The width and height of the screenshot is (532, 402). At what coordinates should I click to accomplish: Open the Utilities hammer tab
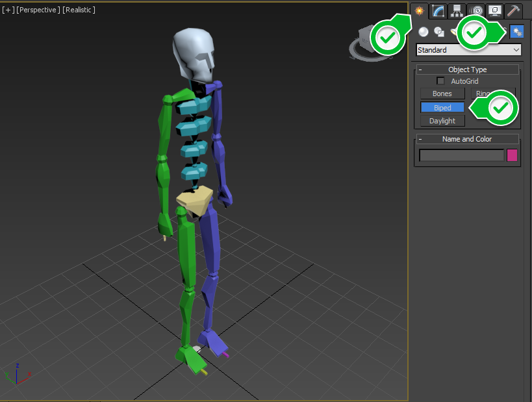click(x=513, y=11)
